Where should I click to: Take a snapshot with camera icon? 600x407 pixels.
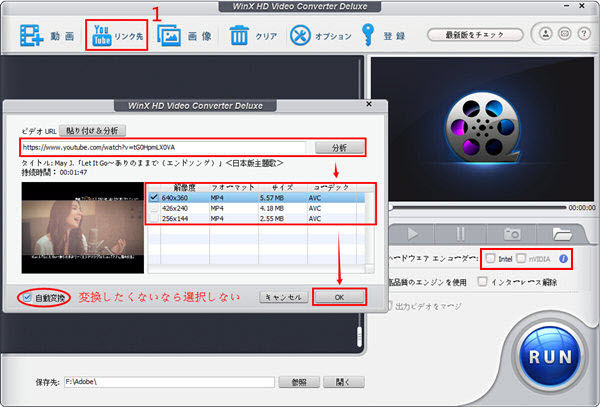click(512, 234)
